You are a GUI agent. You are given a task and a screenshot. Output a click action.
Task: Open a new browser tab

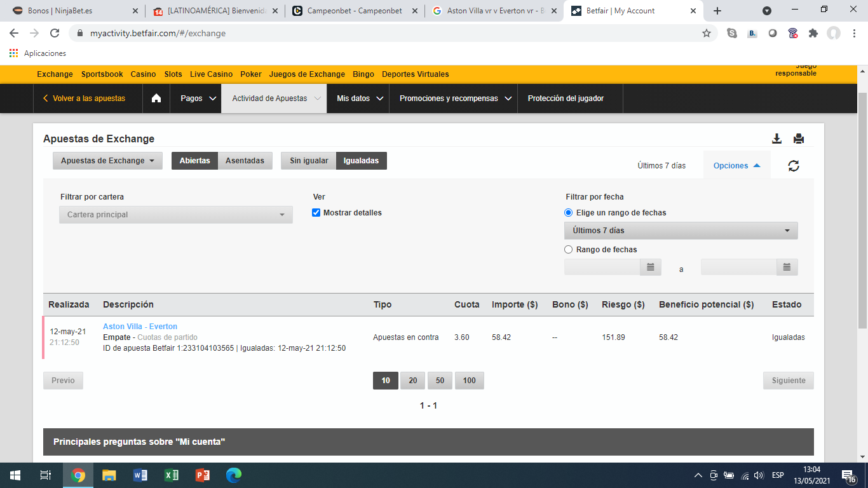click(717, 11)
